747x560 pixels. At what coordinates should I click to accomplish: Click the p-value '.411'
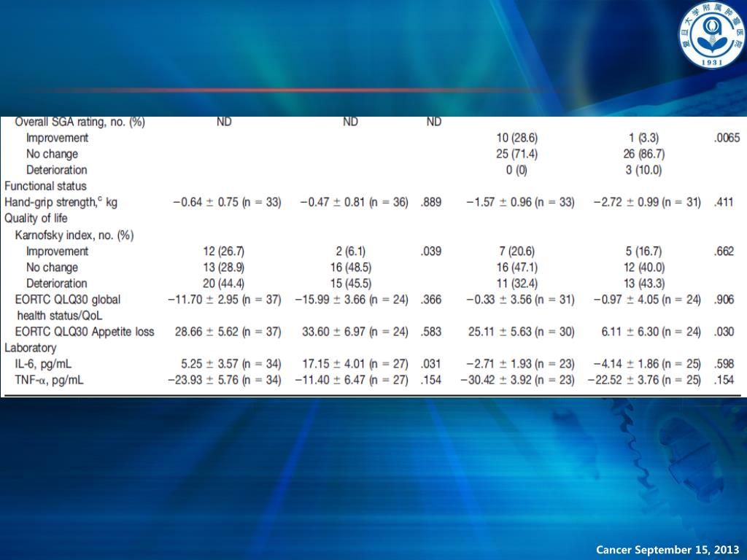724,202
